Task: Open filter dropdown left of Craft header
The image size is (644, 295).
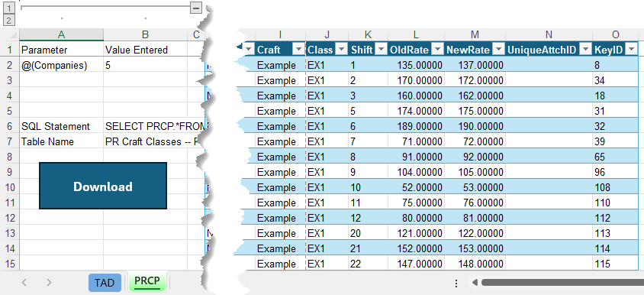Action: click(x=249, y=50)
